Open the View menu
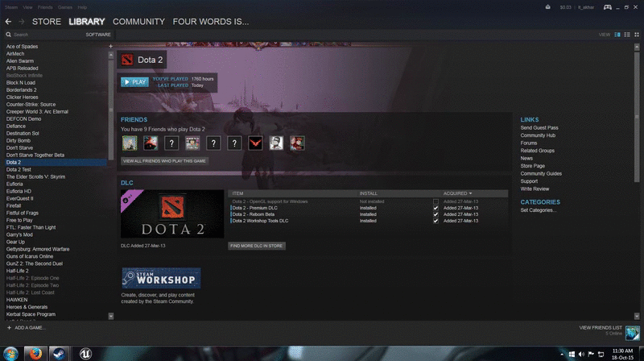644x361 pixels. point(27,7)
